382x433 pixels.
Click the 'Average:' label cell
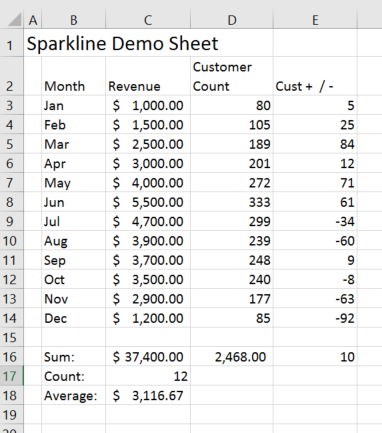(74, 395)
